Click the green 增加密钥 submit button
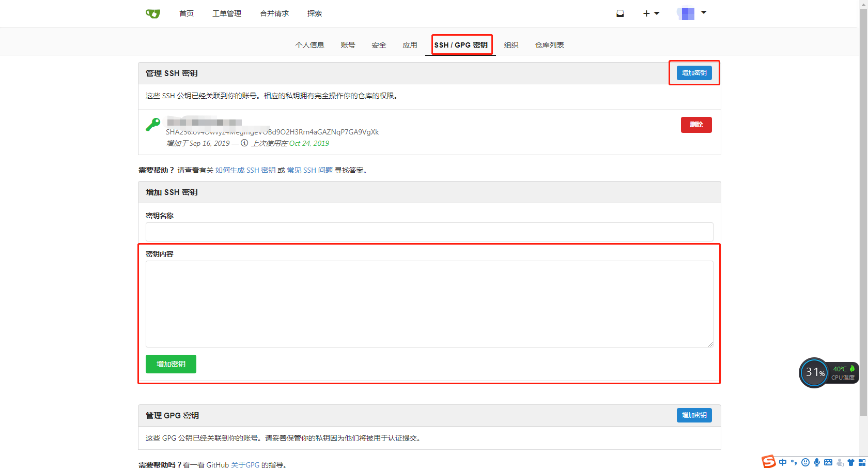 coord(171,364)
